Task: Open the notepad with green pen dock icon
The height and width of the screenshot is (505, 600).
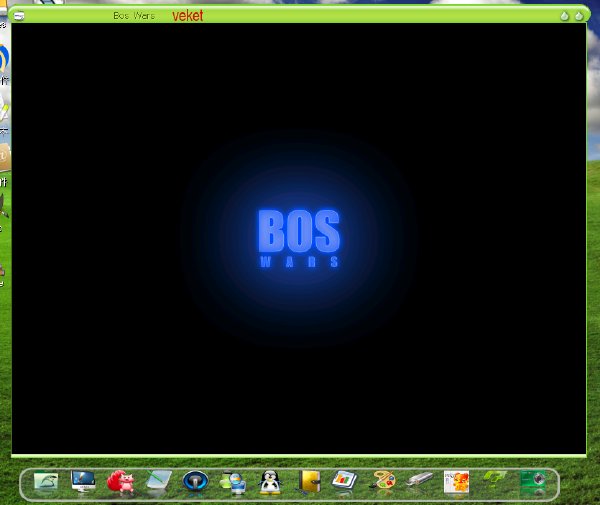Action: 159,481
